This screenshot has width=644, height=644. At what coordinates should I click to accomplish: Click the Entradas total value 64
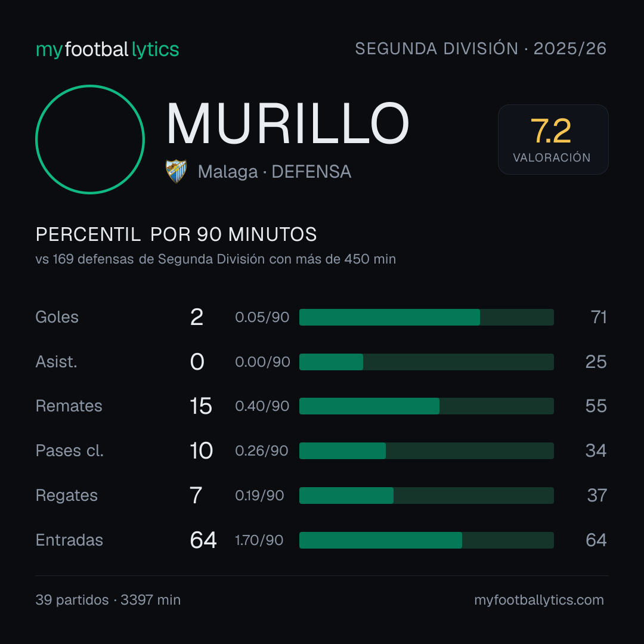pos(203,540)
